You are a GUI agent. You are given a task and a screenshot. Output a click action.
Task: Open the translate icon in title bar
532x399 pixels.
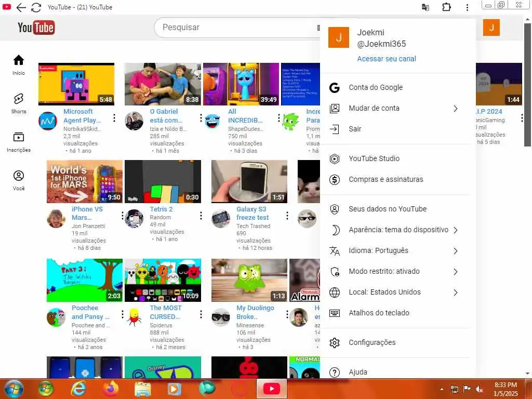[425, 7]
